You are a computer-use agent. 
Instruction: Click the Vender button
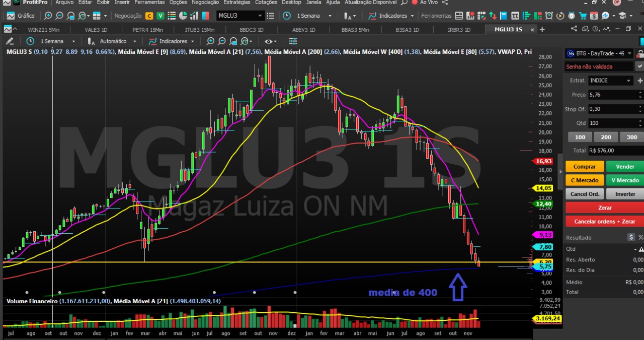(x=625, y=167)
